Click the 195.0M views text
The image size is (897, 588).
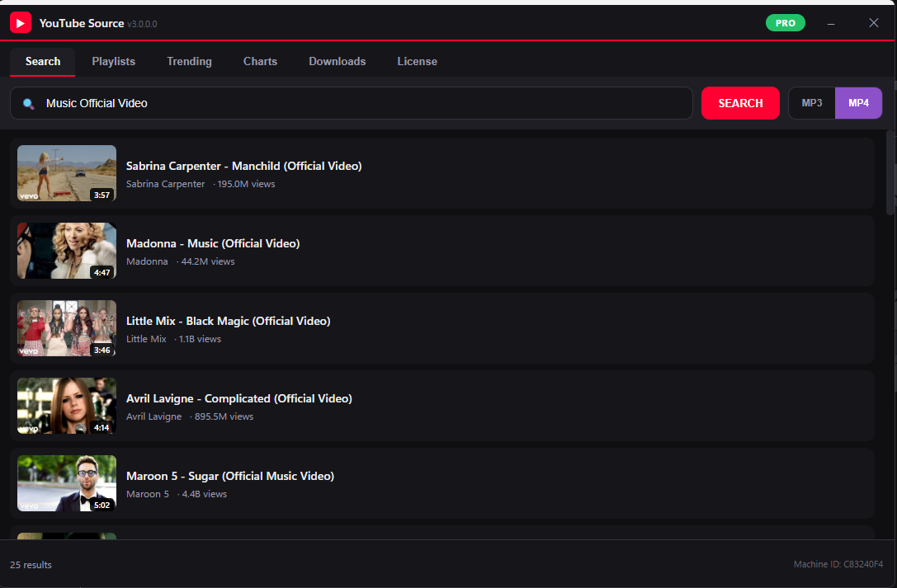click(x=246, y=184)
